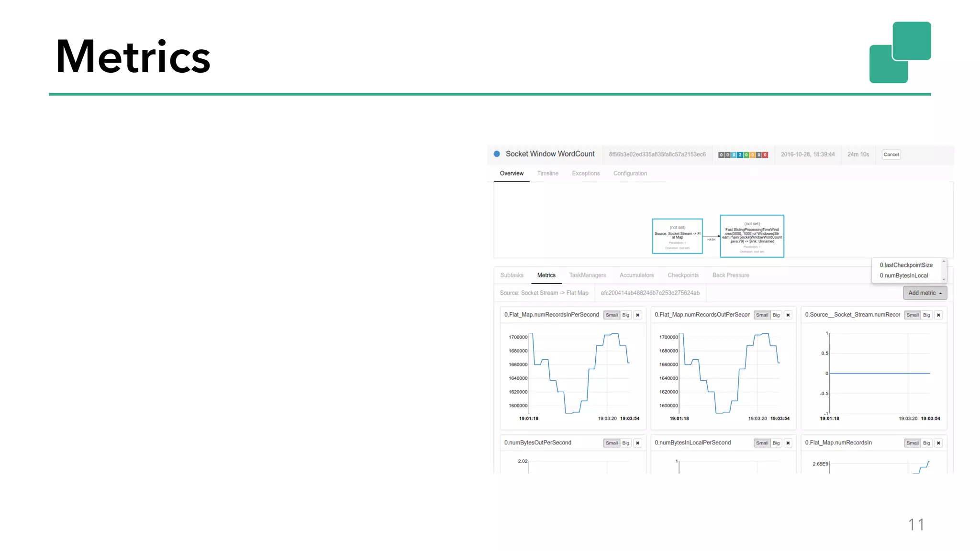Set numBytesOutPerSecond chart to Small
Viewport: 980px width, 551px height.
point(612,443)
